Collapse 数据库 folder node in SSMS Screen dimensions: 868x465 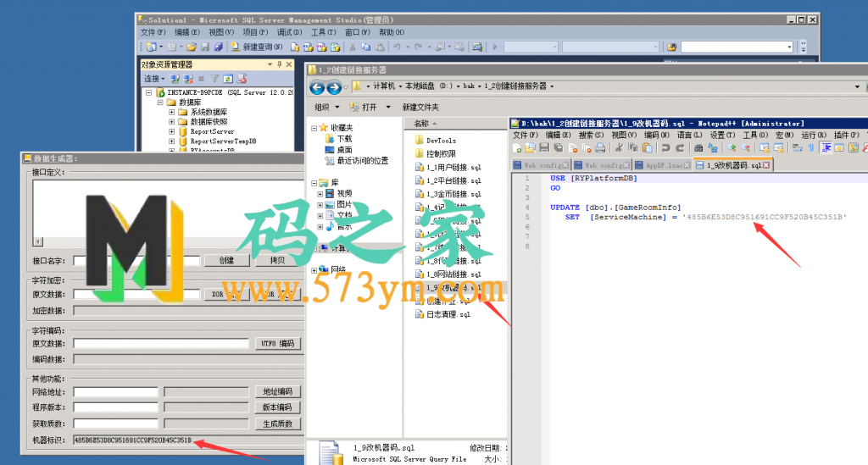(160, 102)
